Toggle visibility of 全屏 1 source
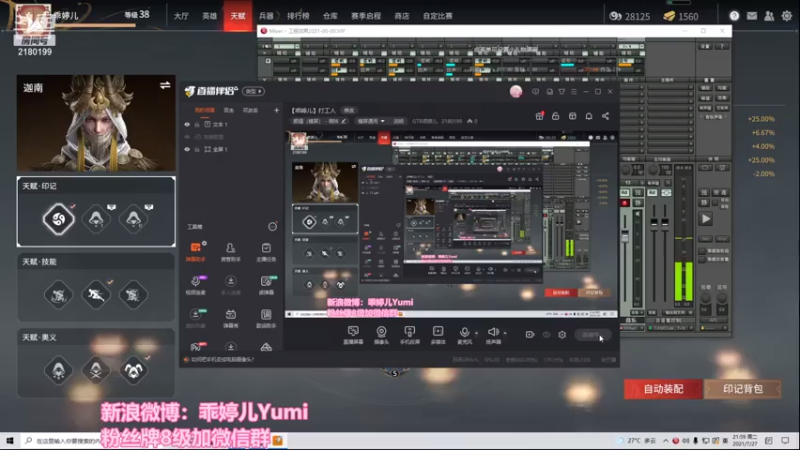Viewport: 800px width, 450px height. 187,149
